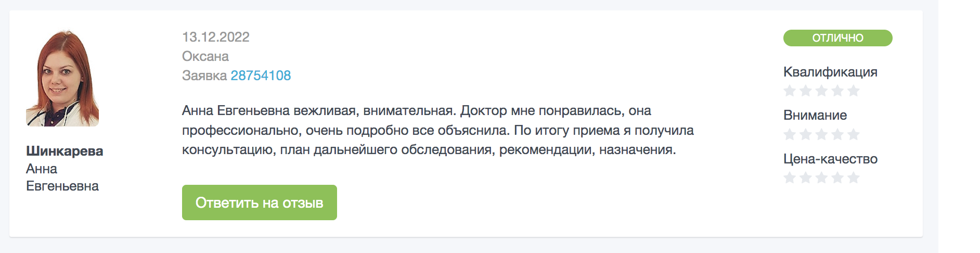Click the doctor surname Шинкарева
Image resolution: width=980 pixels, height=253 pixels.
tap(65, 151)
